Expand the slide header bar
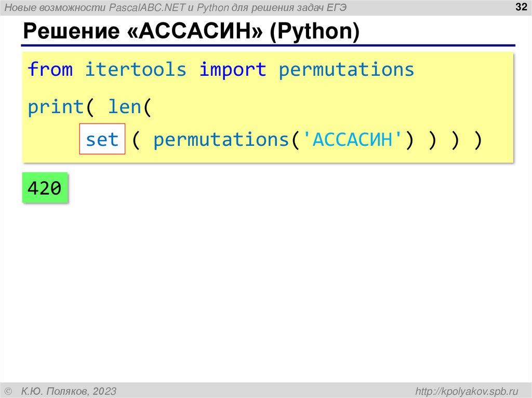 coord(266,8)
